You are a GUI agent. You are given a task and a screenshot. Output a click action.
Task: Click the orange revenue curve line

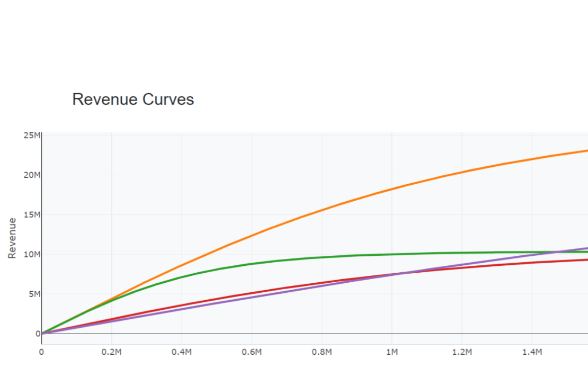point(391,189)
